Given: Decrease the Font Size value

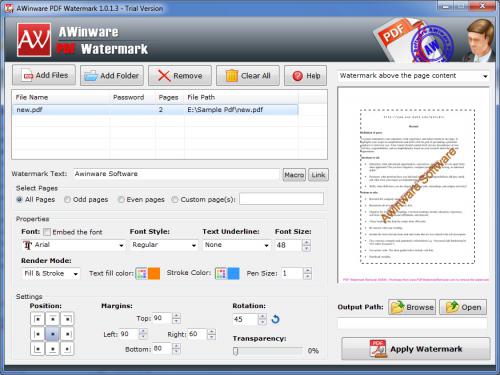Looking at the screenshot, I should (x=307, y=248).
